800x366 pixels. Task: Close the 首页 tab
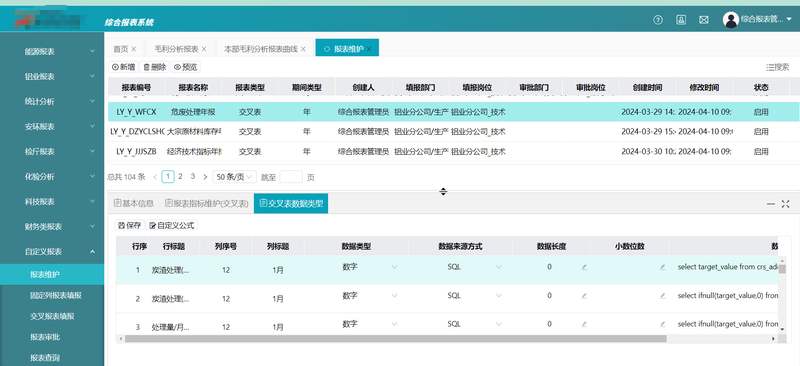134,49
